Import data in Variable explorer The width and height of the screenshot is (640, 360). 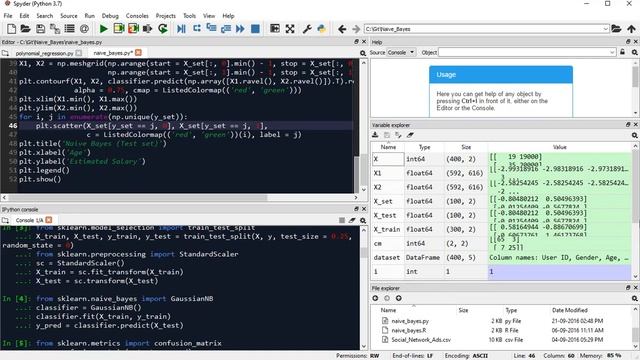(375, 135)
